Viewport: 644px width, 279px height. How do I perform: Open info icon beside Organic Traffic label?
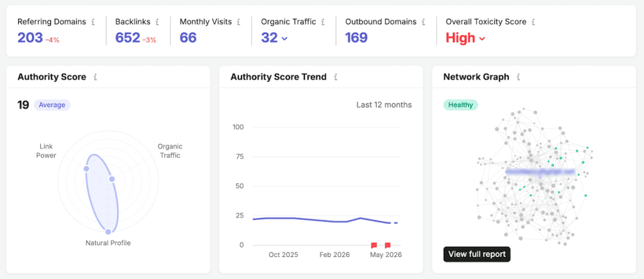point(323,22)
